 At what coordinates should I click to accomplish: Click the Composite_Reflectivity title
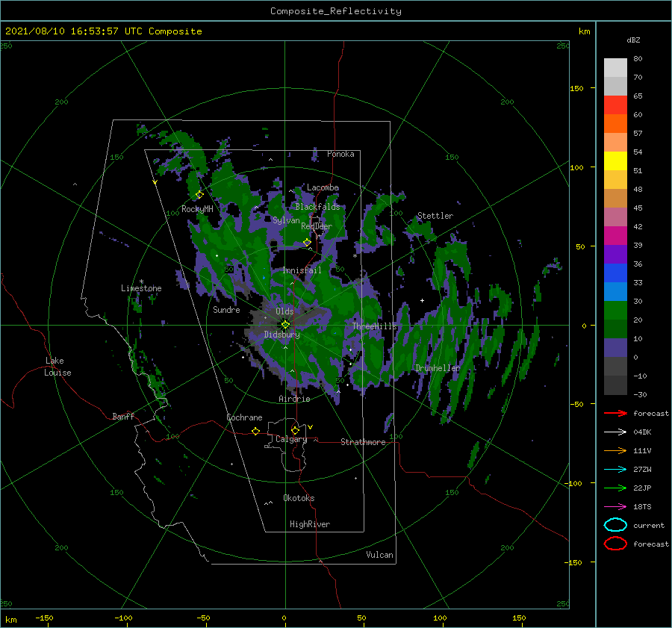[x=336, y=11]
